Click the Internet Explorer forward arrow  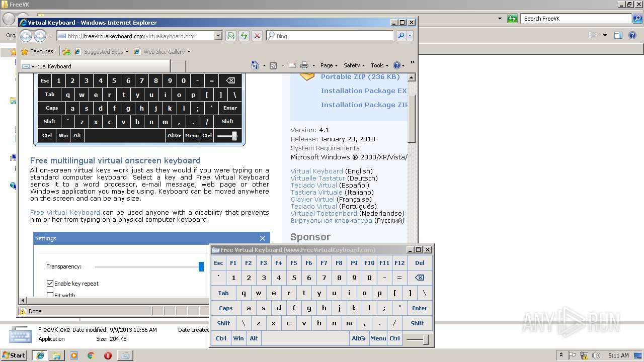[40, 36]
